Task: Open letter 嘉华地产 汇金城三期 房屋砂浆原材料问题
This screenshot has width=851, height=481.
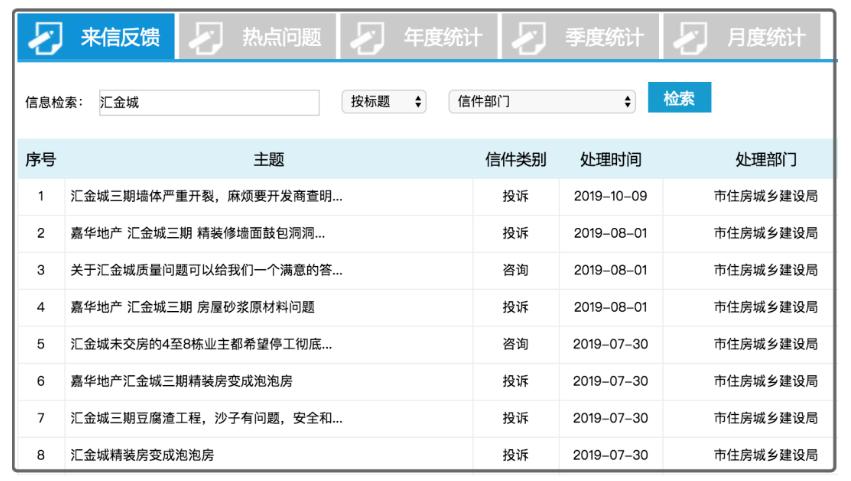Action: click(x=193, y=307)
